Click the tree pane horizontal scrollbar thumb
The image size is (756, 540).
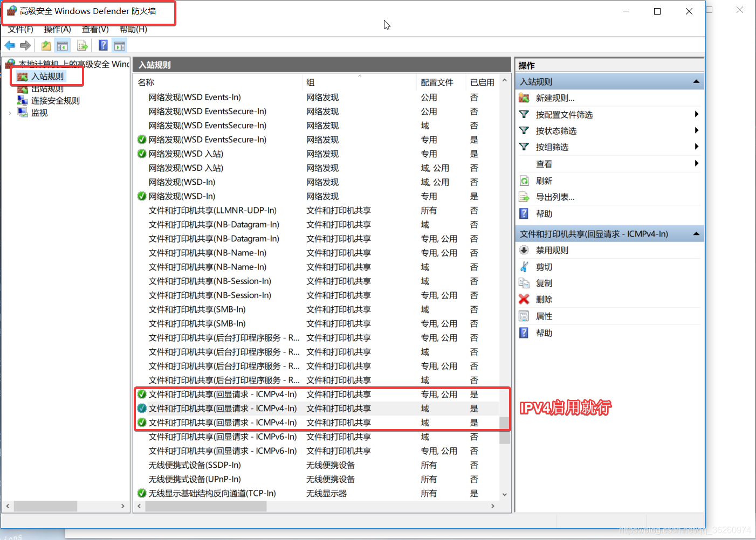pos(45,506)
